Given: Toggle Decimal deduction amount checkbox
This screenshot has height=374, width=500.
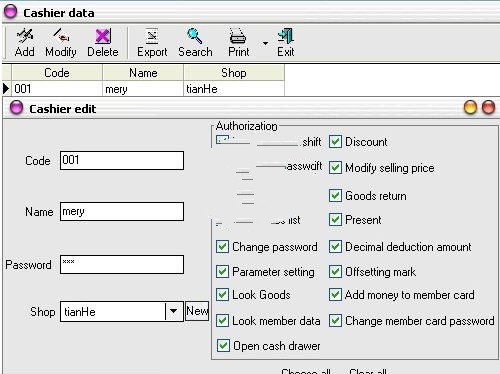Looking at the screenshot, I should coord(335,247).
